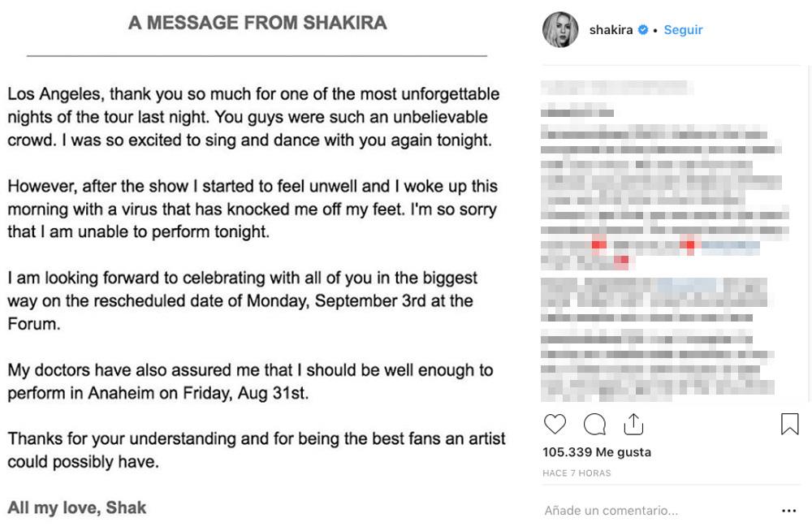Screen dimensions: 812x531
Task: Go to the shakira username profile link
Action: click(x=611, y=30)
